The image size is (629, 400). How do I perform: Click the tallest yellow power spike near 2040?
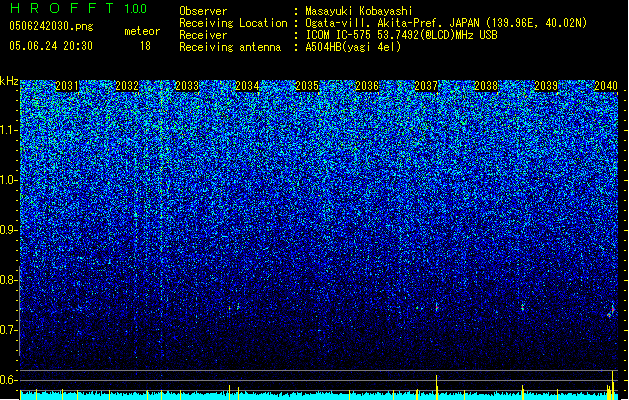pyautogui.click(x=613, y=384)
